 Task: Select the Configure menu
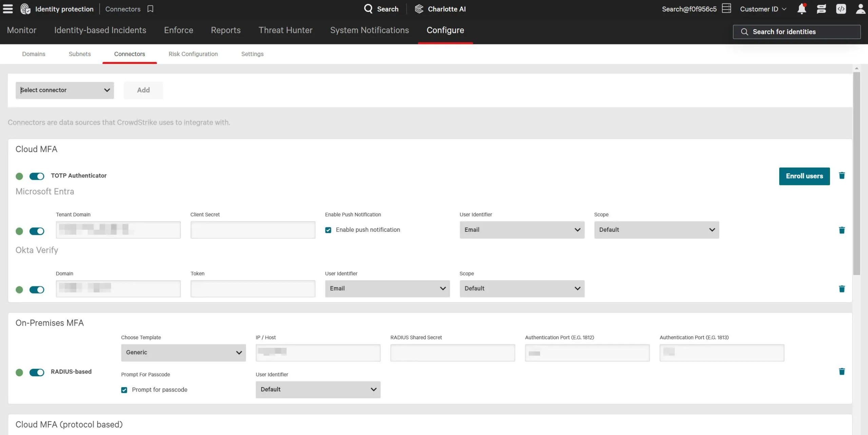pos(445,30)
